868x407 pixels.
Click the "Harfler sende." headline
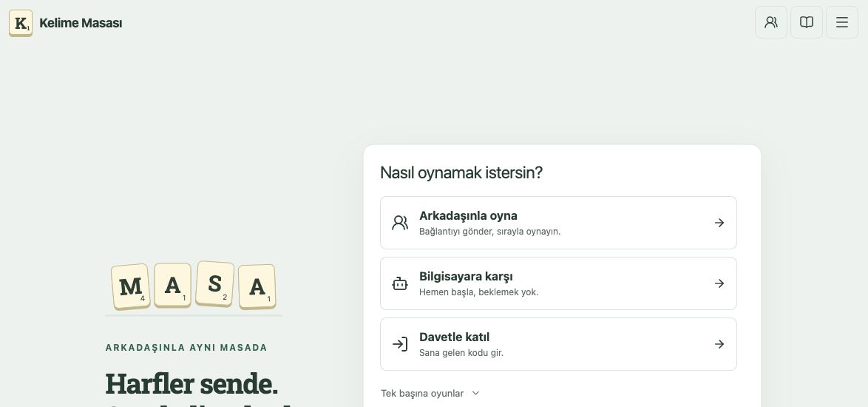coord(191,384)
